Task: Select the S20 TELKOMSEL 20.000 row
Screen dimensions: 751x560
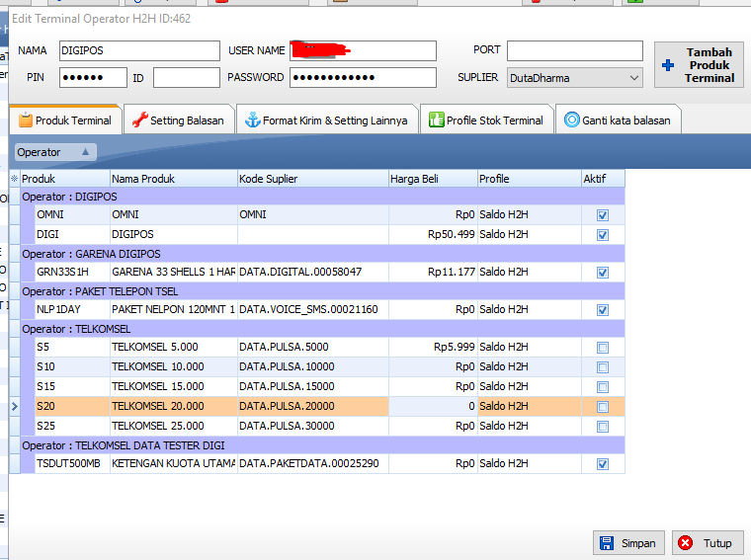Action: (158, 406)
